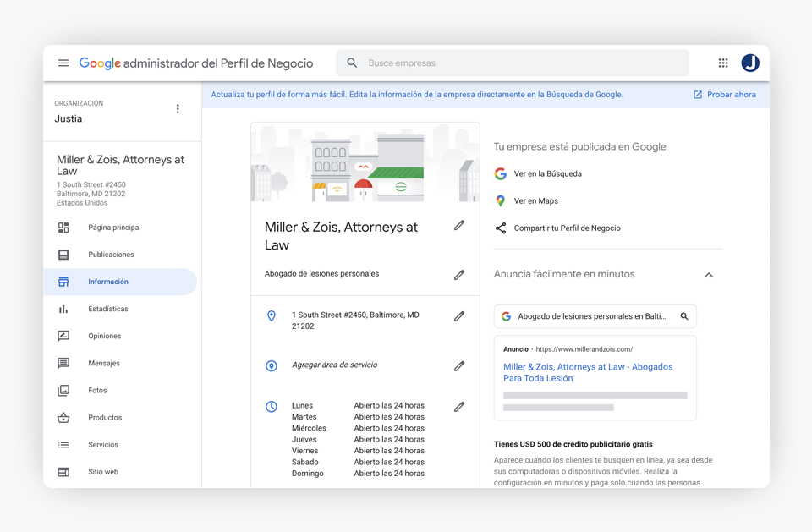Open Mensajes in the sidebar
This screenshot has height=532, width=812.
point(104,363)
